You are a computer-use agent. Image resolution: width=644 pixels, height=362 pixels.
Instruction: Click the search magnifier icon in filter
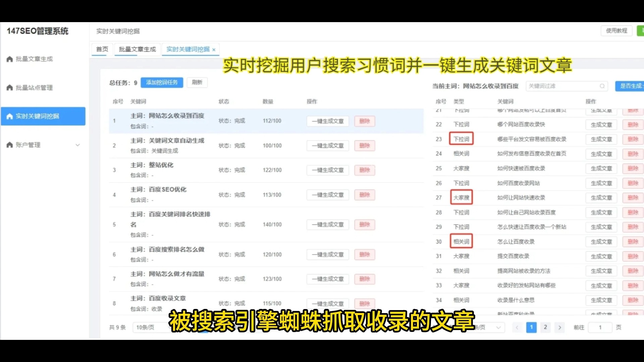point(602,86)
